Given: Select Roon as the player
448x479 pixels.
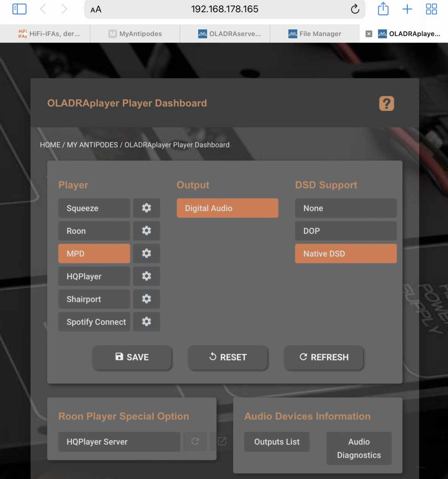Looking at the screenshot, I should [x=94, y=231].
